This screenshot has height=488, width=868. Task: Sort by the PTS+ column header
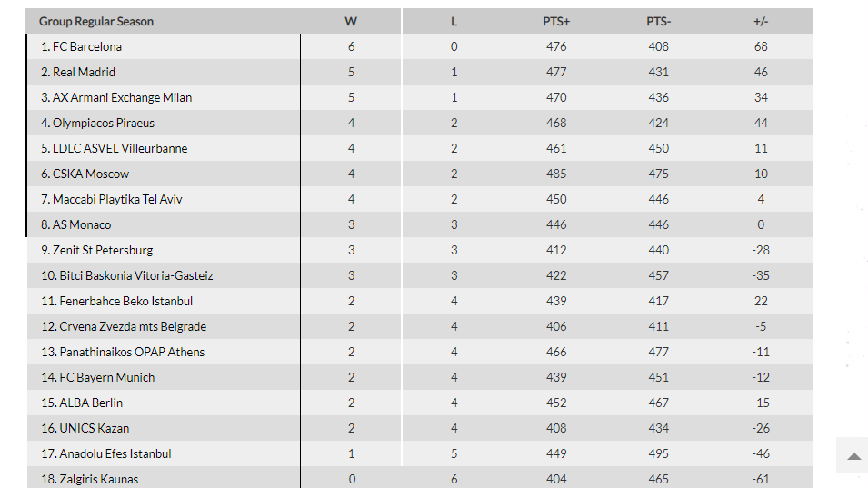point(556,22)
